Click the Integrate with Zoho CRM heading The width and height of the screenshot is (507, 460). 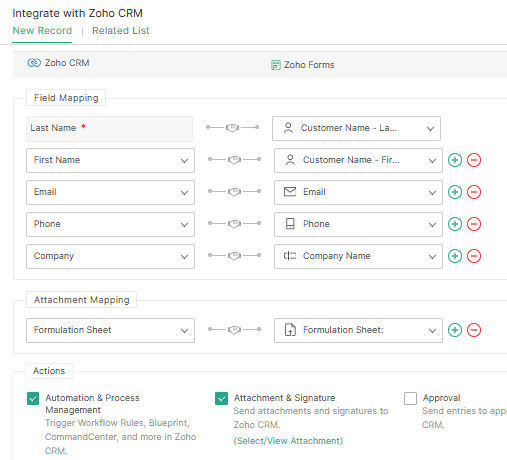[x=77, y=13]
